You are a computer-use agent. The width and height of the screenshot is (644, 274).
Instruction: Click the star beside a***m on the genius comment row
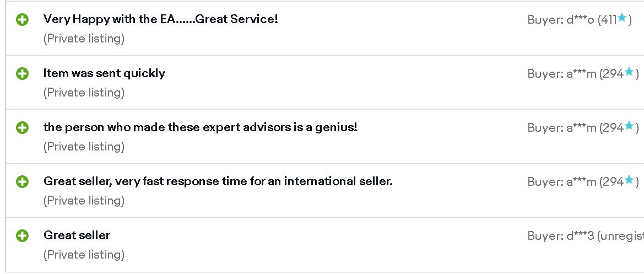point(629,126)
